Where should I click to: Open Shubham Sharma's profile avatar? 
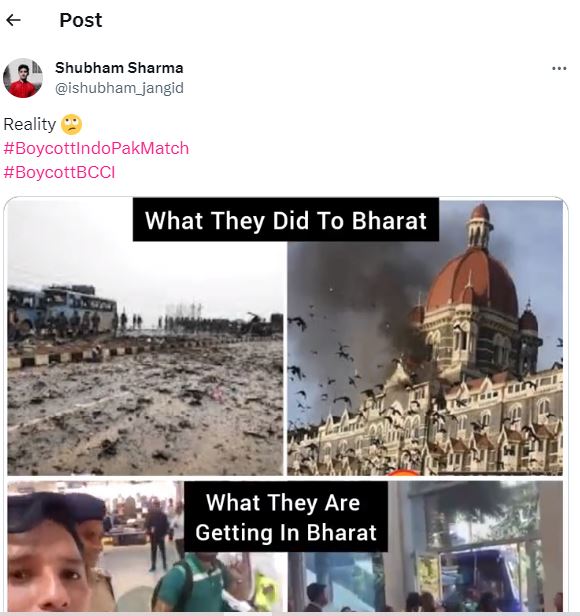(23, 78)
